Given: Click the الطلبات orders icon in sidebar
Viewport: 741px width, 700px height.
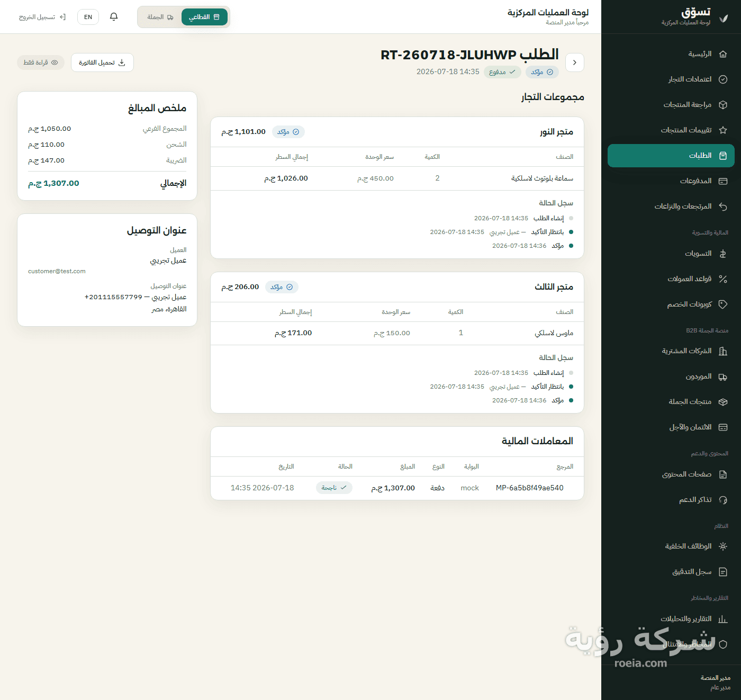Looking at the screenshot, I should [x=723, y=156].
